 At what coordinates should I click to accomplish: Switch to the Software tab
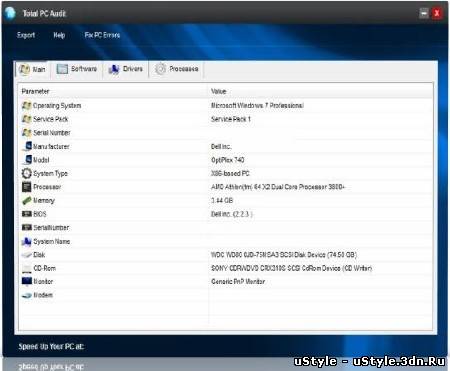(x=77, y=69)
